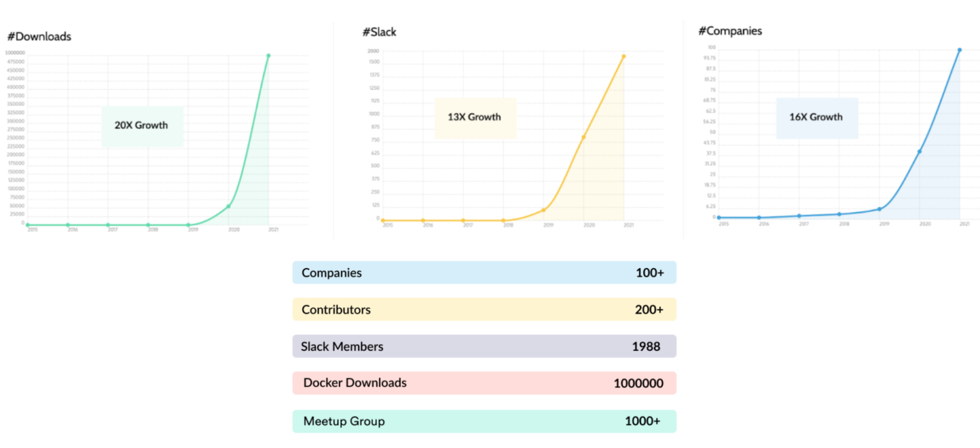Image resolution: width=980 pixels, height=448 pixels.
Task: Click the 2021 peak point on Downloads chart
Action: pos(269,56)
